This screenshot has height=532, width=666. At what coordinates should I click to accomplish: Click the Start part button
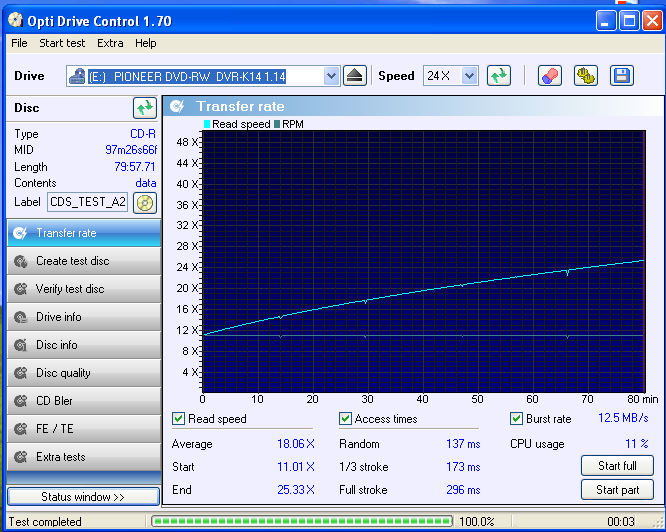coord(617,490)
